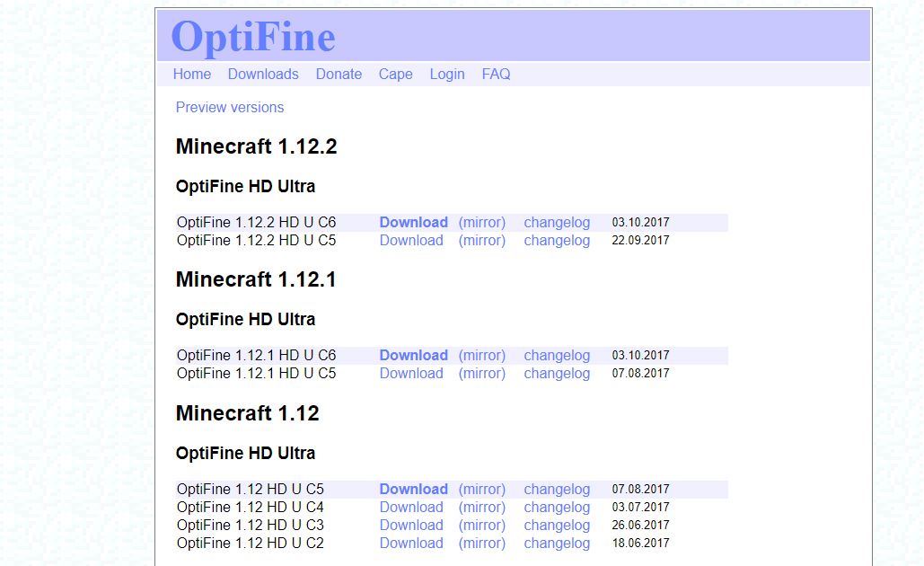This screenshot has height=566, width=924.
Task: Download OptiFine 1.12.2 HD U C6
Action: 414,222
